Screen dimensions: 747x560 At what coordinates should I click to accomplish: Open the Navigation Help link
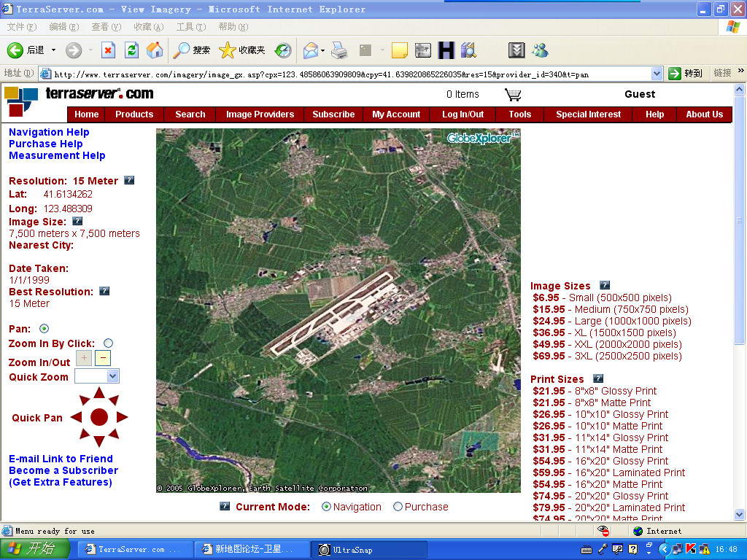(49, 132)
